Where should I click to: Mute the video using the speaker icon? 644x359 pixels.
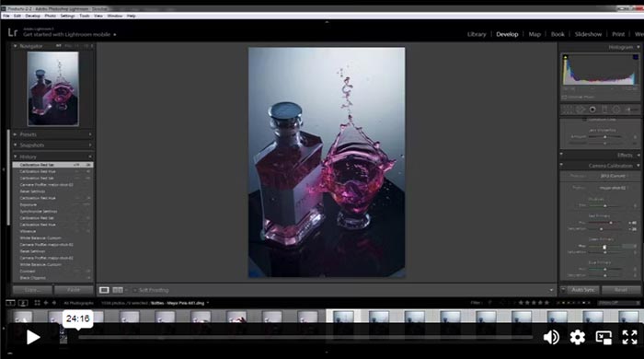point(551,337)
